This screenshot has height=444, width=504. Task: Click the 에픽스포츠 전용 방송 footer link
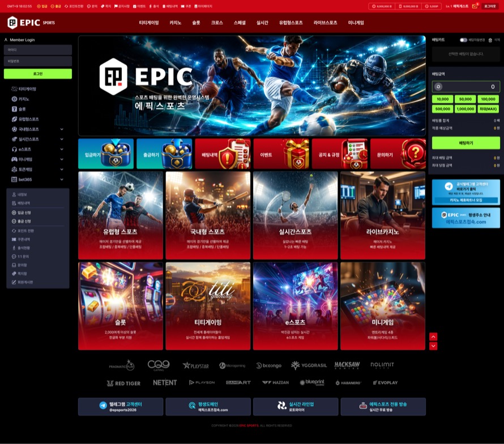tap(383, 407)
